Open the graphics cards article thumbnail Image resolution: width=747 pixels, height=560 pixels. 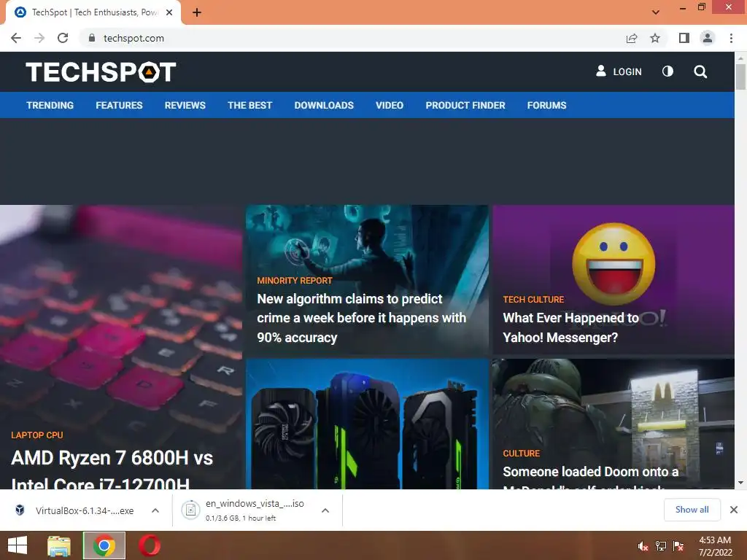367,424
